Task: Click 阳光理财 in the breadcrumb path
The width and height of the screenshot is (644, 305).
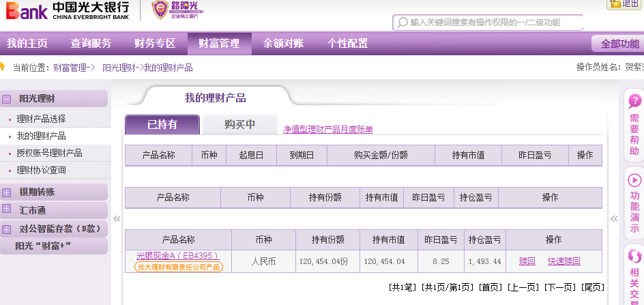Action: [x=119, y=68]
